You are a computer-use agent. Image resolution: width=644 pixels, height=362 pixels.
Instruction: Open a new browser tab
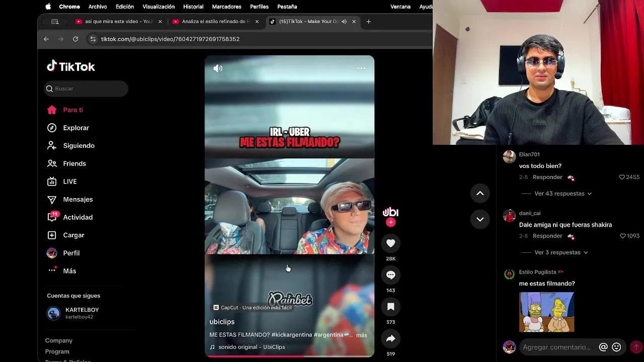tap(368, 22)
